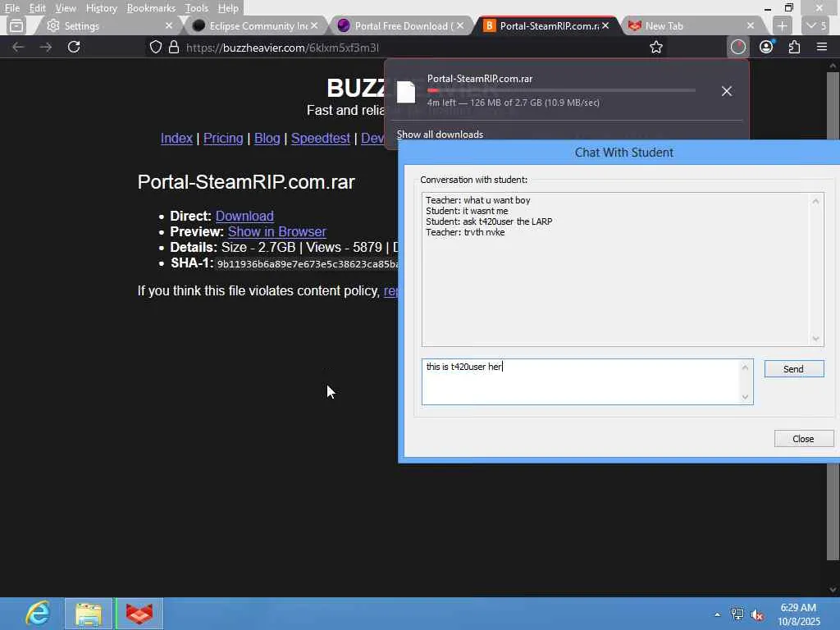Open the Edit menu

[37, 8]
